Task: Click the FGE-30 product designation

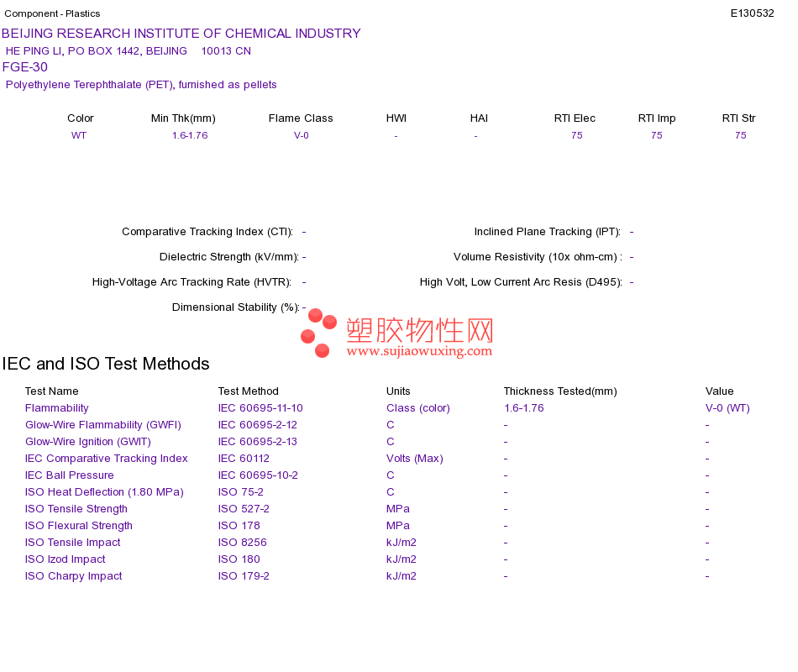Action: [25, 67]
